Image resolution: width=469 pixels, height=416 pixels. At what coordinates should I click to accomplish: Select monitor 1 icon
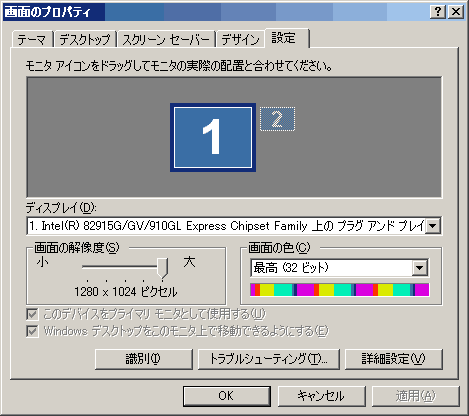pyautogui.click(x=213, y=137)
